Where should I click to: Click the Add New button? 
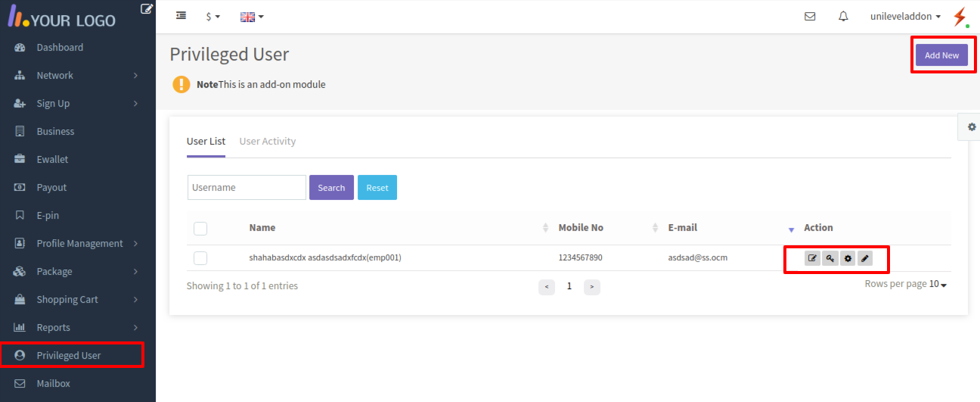point(941,55)
